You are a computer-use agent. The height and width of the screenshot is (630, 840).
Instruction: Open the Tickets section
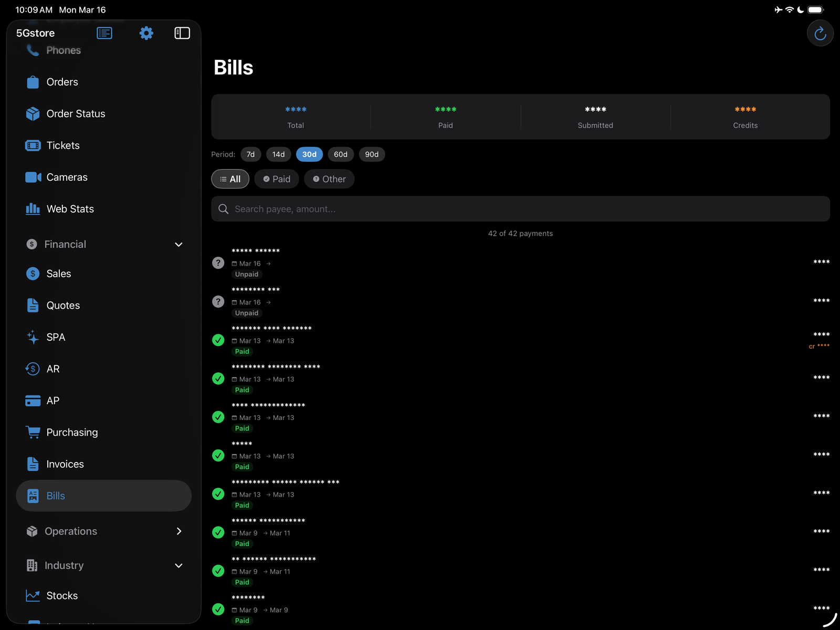[62, 145]
